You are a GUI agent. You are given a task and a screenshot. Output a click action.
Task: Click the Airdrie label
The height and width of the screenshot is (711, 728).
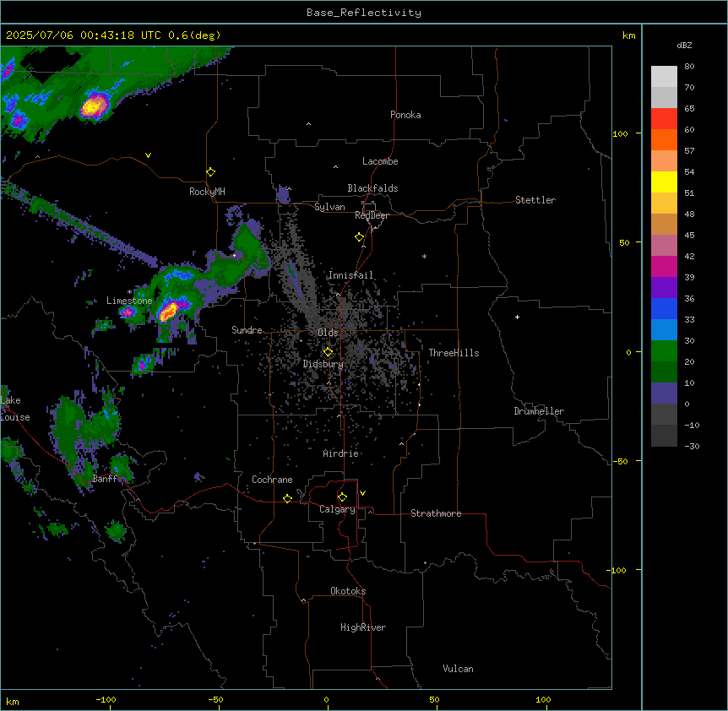(x=341, y=453)
